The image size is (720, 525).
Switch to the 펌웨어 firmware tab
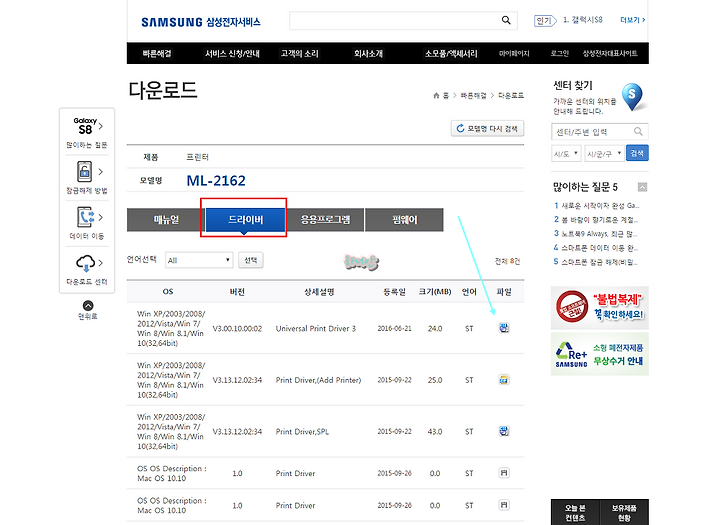coord(405,220)
